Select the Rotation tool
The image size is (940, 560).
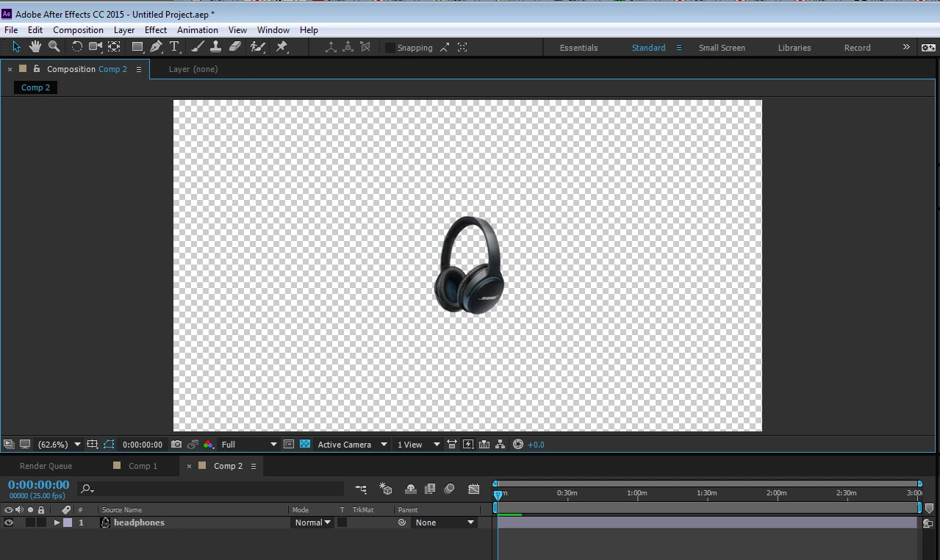point(76,46)
